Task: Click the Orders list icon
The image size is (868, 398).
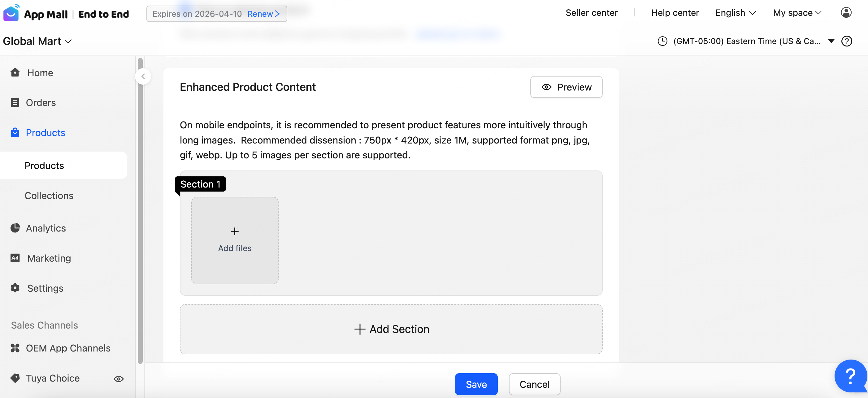Action: click(15, 102)
